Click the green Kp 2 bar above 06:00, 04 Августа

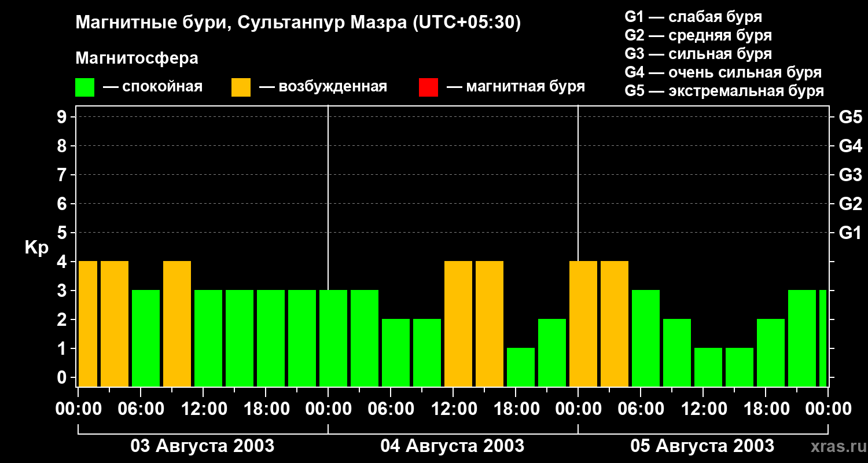pyautogui.click(x=396, y=352)
